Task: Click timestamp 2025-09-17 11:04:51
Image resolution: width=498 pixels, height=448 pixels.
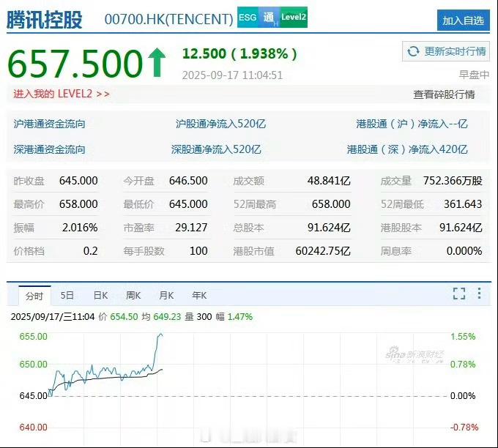Action: pos(232,75)
